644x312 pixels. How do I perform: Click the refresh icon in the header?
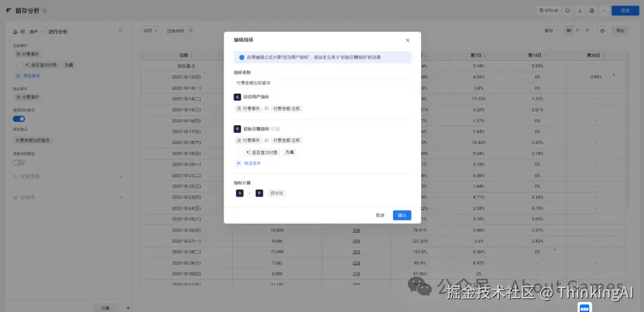(x=568, y=11)
